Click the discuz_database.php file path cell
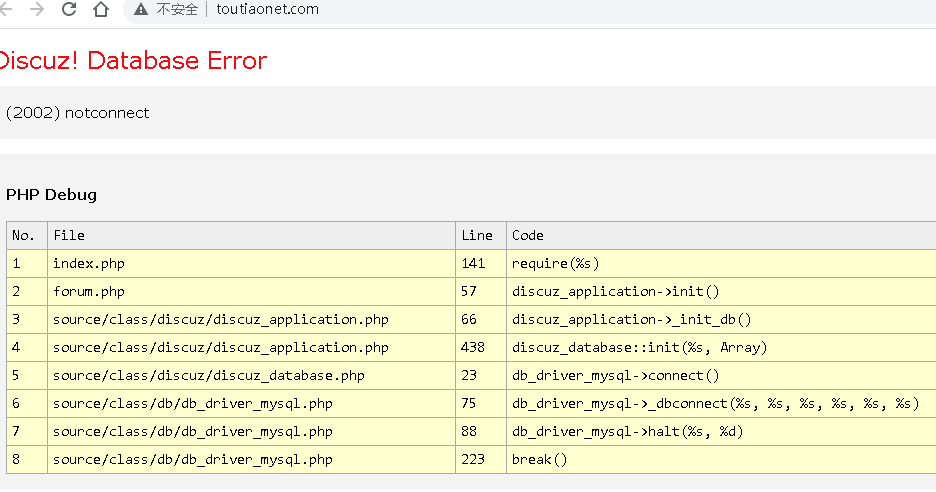Viewport: 936px width, 492px height. (x=209, y=376)
